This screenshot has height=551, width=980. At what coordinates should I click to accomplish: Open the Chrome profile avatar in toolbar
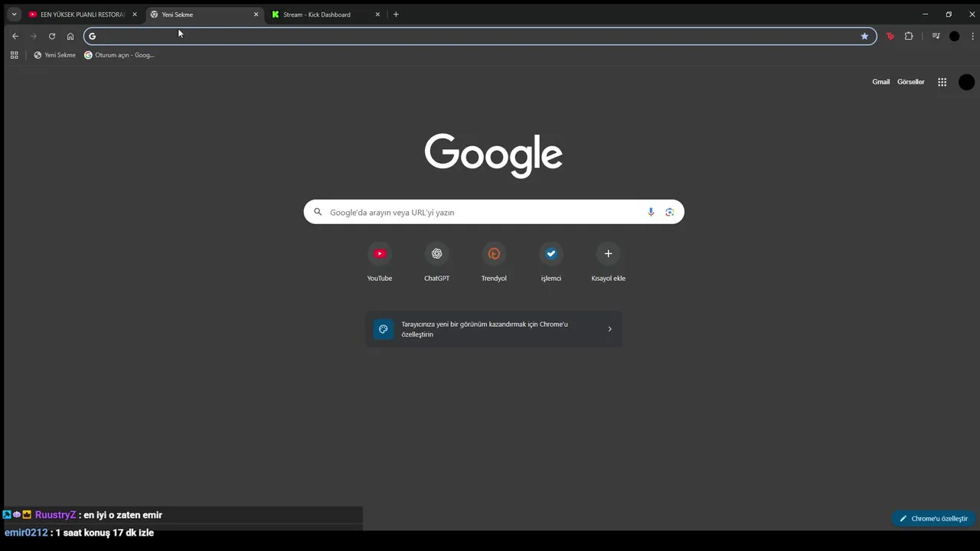pos(954,36)
